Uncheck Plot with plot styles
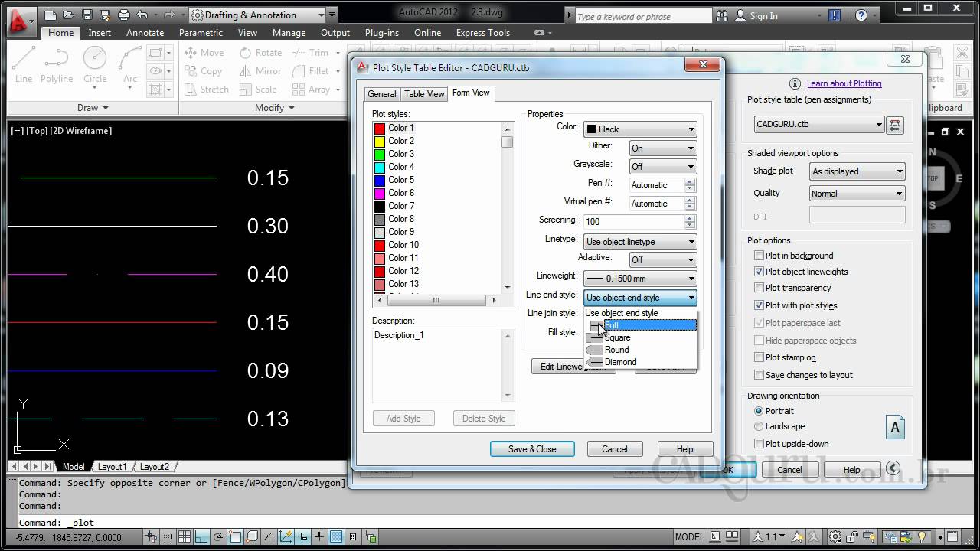The width and height of the screenshot is (980, 551). (x=759, y=305)
